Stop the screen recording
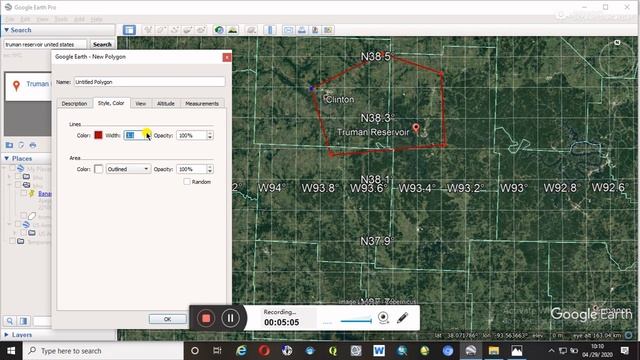Viewport: 640px width, 360px height. 206,318
